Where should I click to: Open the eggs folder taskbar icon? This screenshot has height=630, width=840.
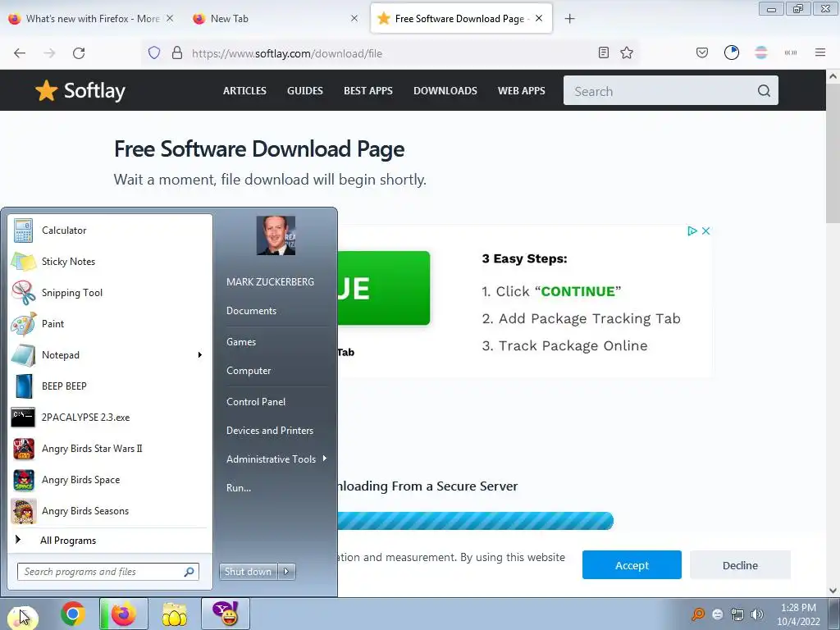pyautogui.click(x=175, y=614)
